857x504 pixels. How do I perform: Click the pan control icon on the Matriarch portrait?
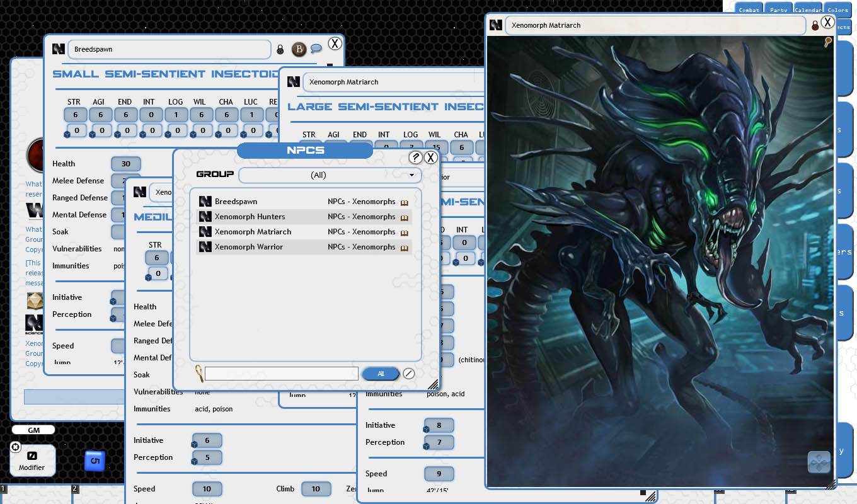click(x=819, y=462)
